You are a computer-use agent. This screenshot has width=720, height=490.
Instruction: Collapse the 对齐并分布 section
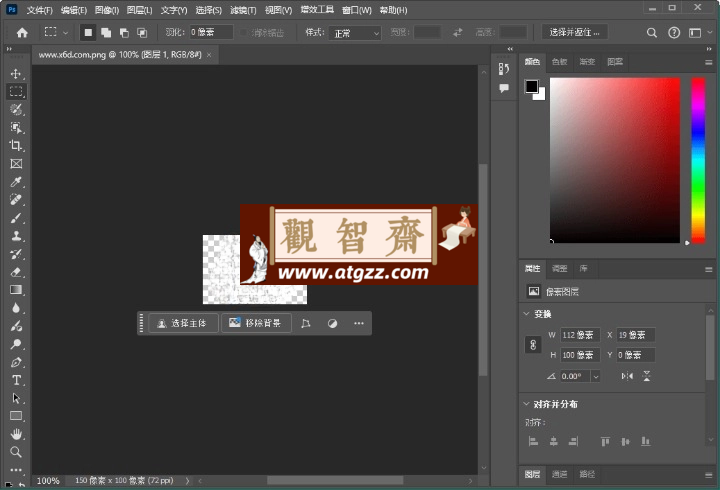tap(526, 404)
